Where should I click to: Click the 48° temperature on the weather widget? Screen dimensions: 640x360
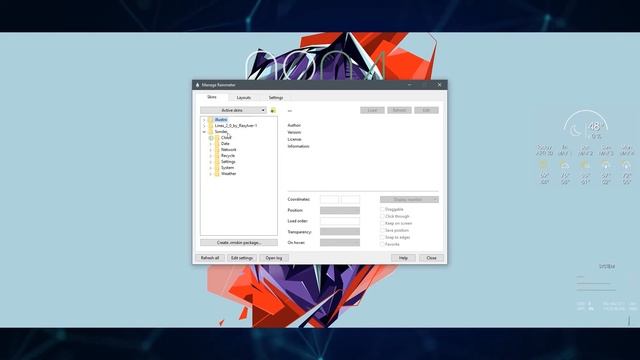(x=596, y=127)
